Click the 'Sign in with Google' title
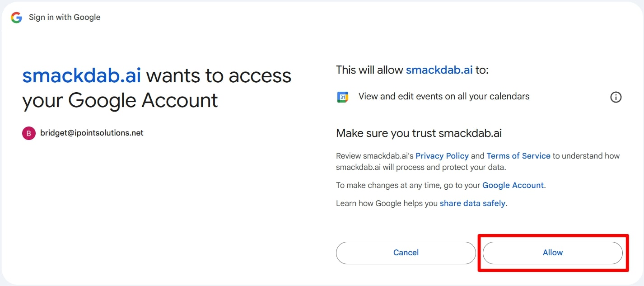Screen dimensions: 644x286 click(65, 17)
